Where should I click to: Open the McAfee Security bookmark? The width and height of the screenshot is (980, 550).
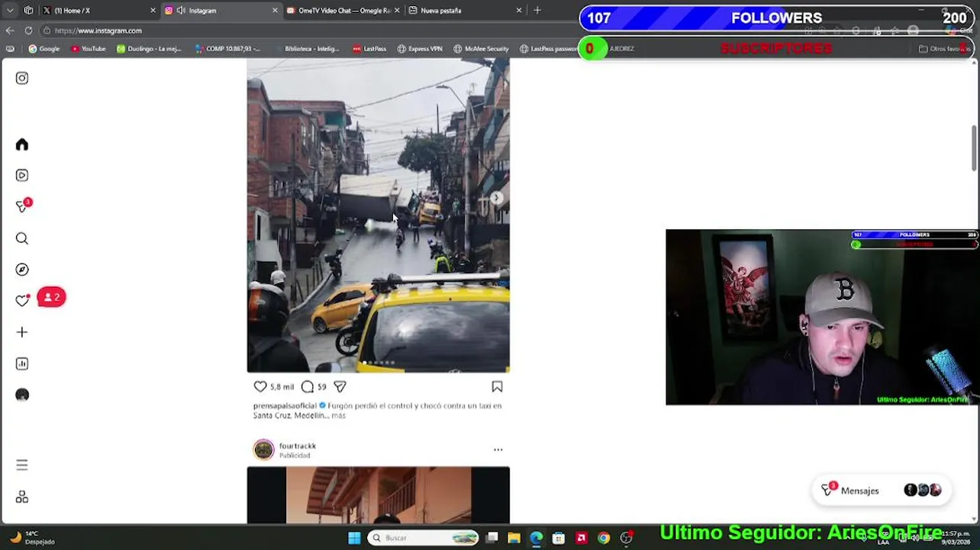coord(481,49)
